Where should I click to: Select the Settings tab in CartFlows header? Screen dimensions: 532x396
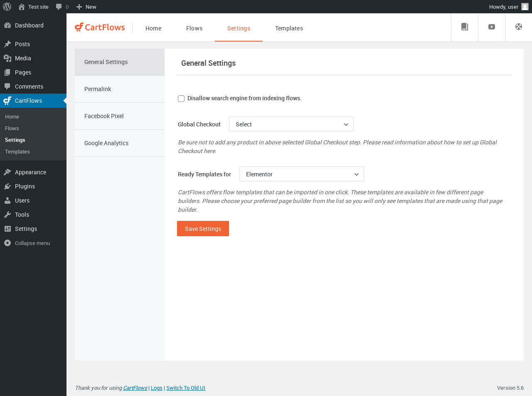239,28
